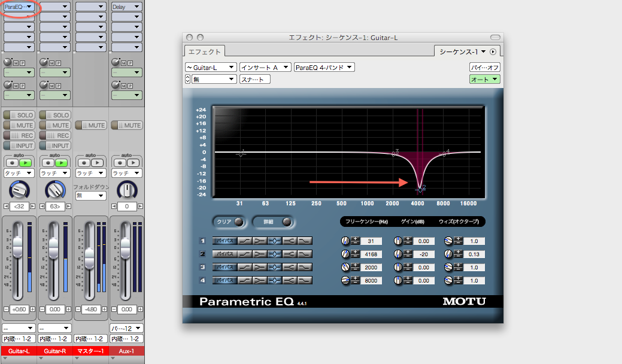Click the バイ…オフ bypass button

coord(485,68)
